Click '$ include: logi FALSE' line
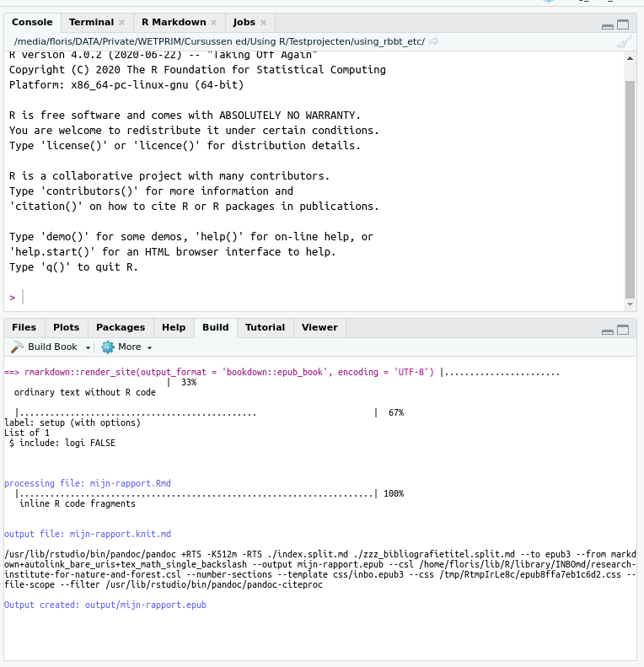Viewport: 644px width, 667px height. pos(62,443)
